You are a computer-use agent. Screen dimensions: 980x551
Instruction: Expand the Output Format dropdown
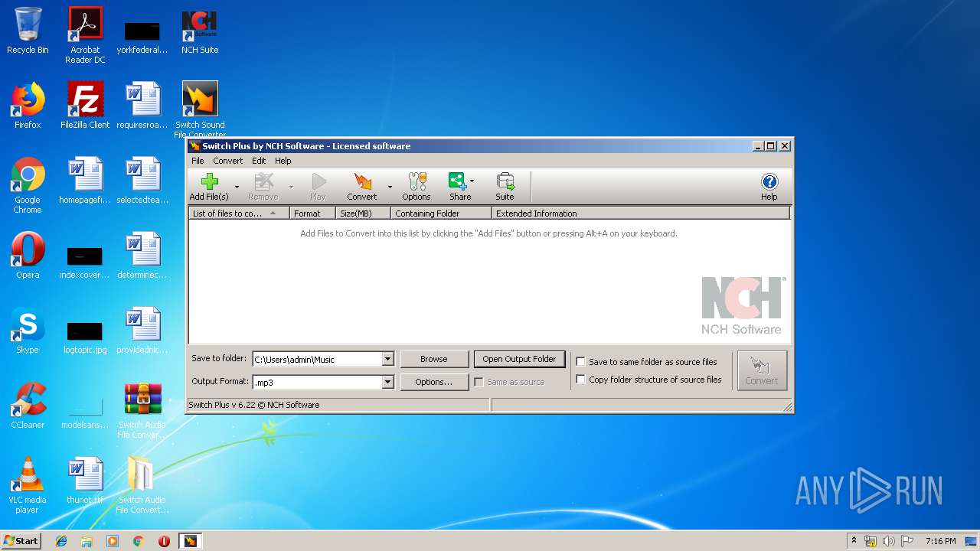[x=387, y=382]
